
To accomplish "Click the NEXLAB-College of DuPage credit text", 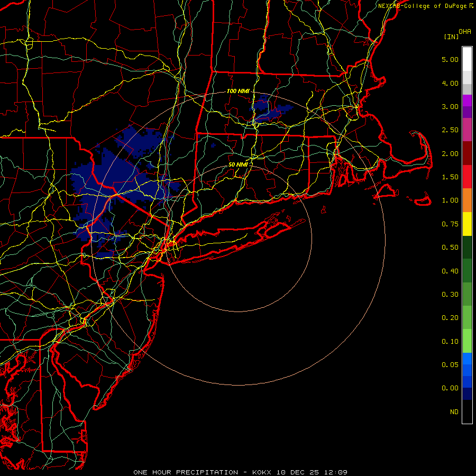I will 425,6.
